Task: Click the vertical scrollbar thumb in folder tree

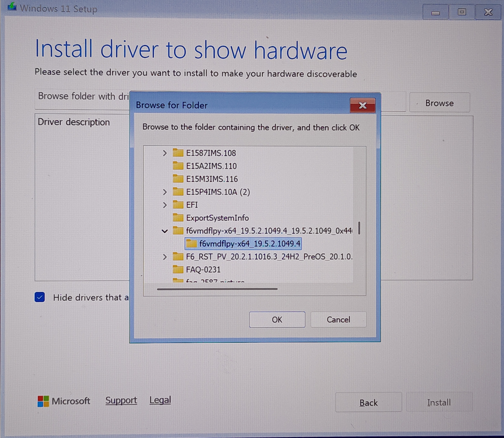Action: (x=359, y=228)
